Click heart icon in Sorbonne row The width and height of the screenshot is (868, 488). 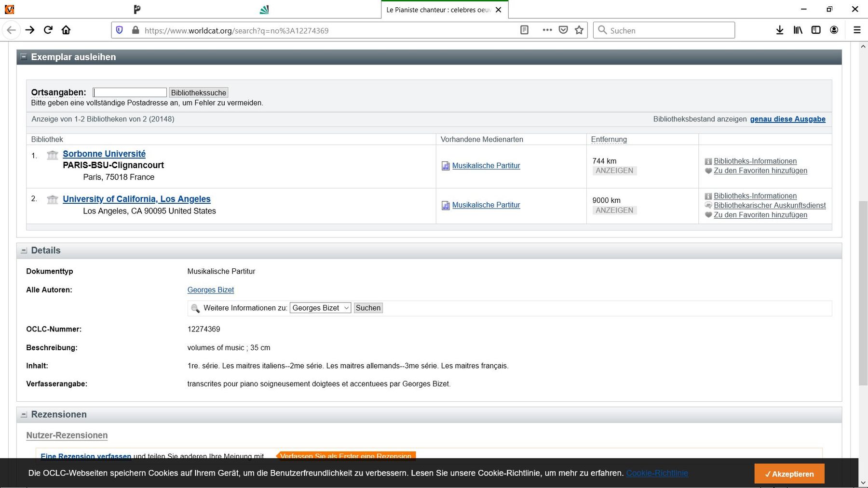coord(708,171)
